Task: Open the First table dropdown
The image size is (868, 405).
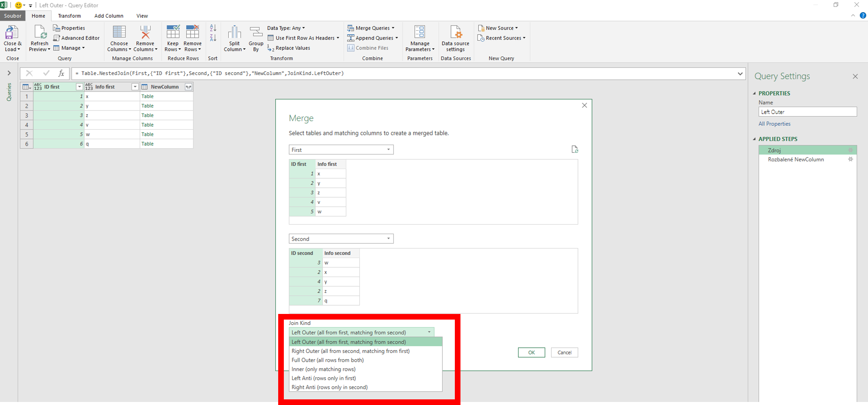Action: click(x=341, y=150)
